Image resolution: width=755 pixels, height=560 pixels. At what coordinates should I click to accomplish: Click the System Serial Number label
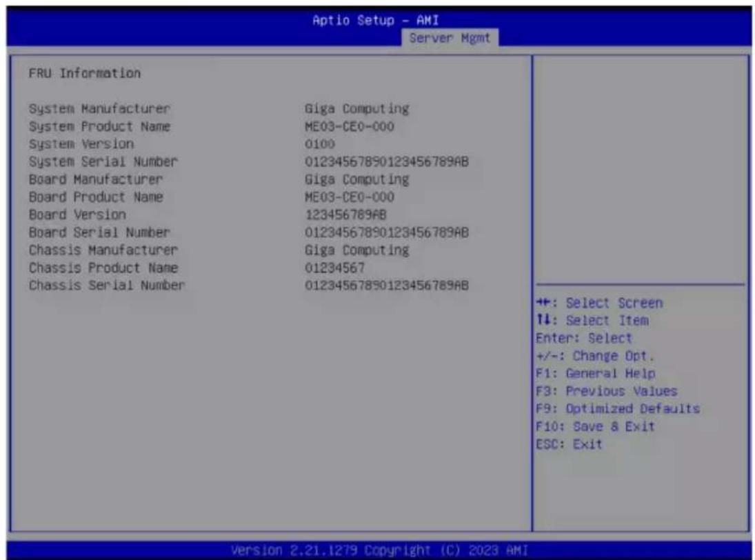click(x=103, y=162)
